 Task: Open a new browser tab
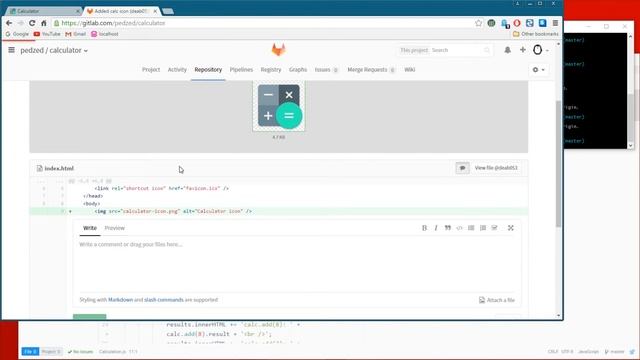(168, 11)
